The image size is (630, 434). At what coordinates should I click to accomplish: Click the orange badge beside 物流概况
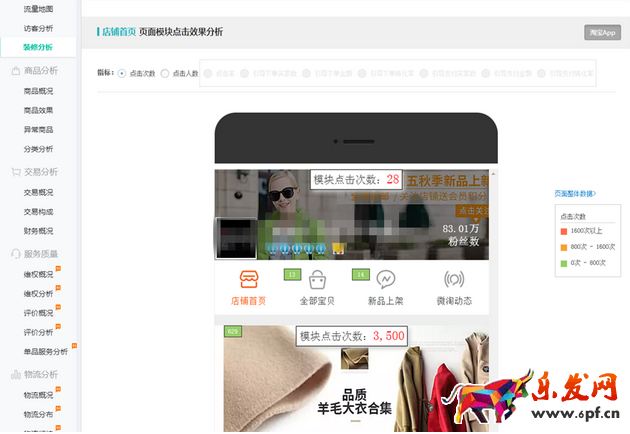[58, 389]
